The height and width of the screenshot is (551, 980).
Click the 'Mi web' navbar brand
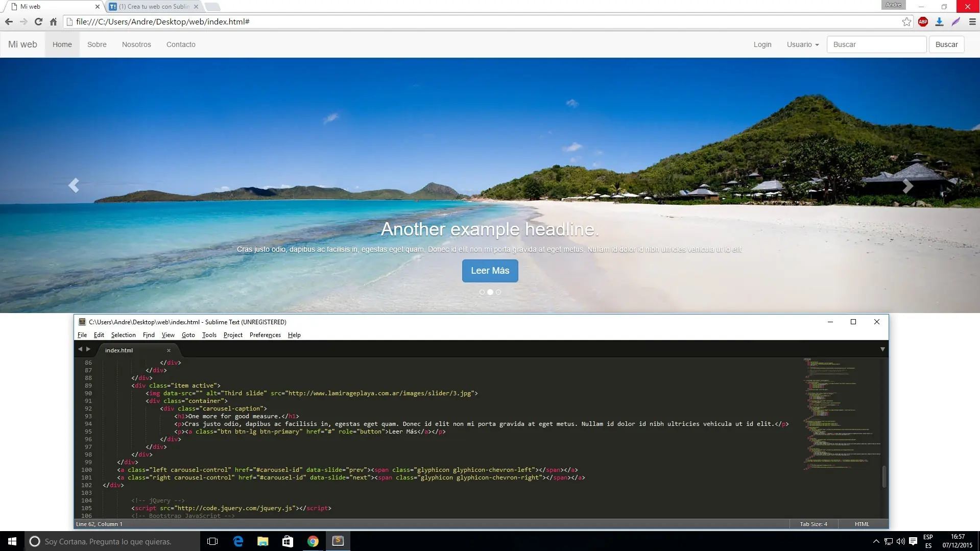[x=22, y=44]
